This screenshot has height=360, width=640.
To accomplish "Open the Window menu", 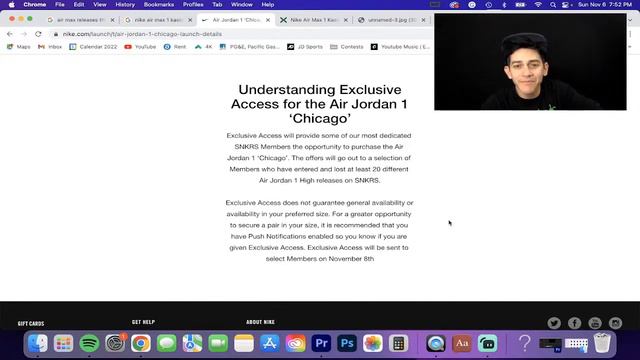I will (242, 4).
